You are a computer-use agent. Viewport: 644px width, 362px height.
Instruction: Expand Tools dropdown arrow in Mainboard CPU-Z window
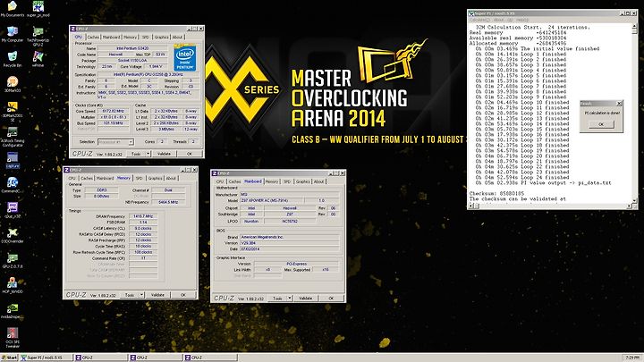[290, 299]
